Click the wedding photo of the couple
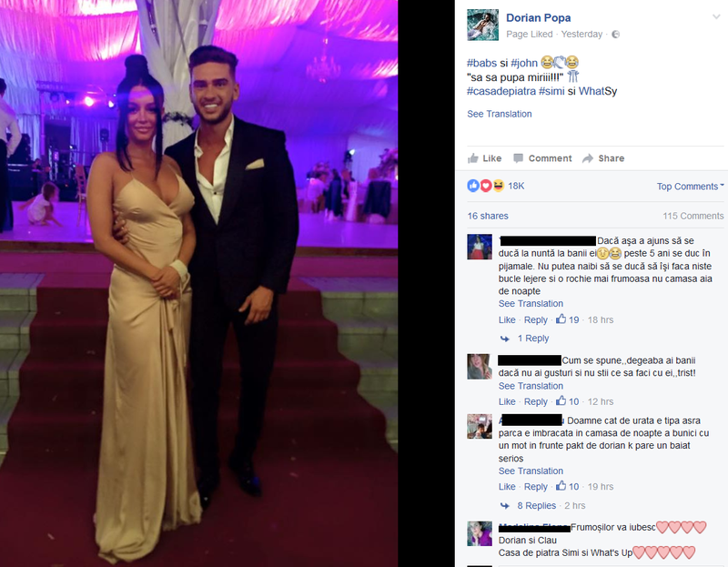 [x=198, y=283]
